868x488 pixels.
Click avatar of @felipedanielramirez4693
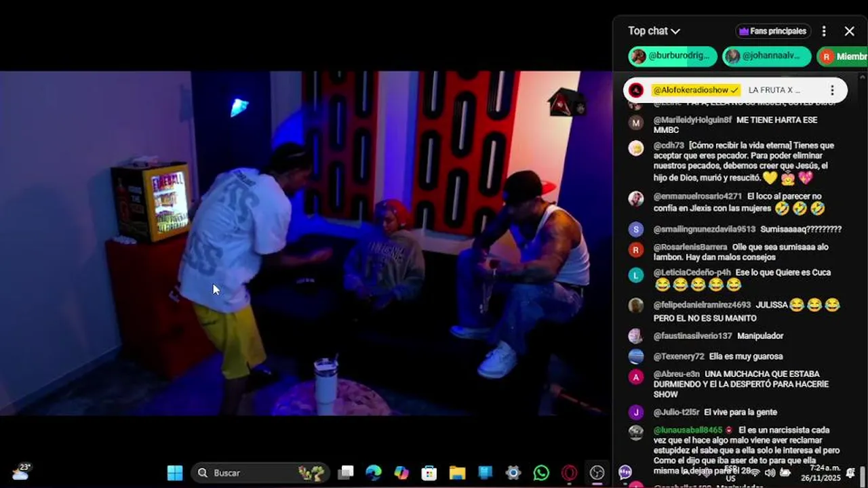pyautogui.click(x=635, y=306)
